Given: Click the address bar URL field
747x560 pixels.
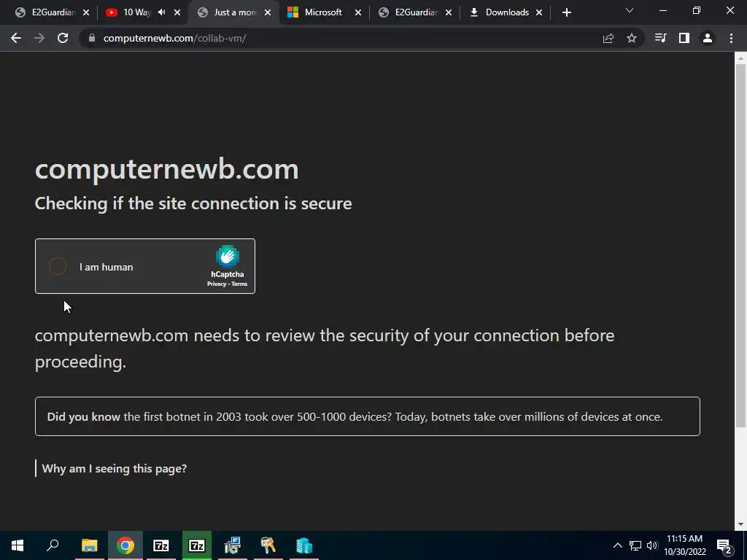Looking at the screenshot, I should click(348, 38).
